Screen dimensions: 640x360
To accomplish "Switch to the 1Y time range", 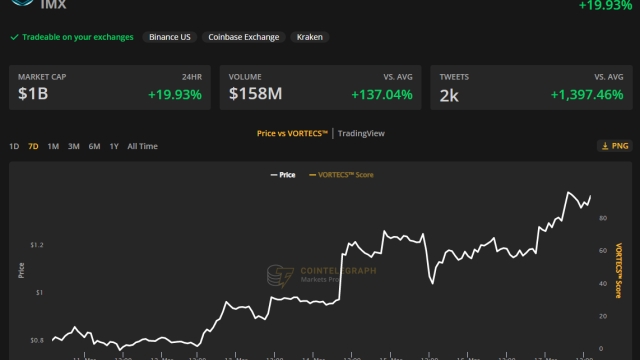I will [x=114, y=146].
